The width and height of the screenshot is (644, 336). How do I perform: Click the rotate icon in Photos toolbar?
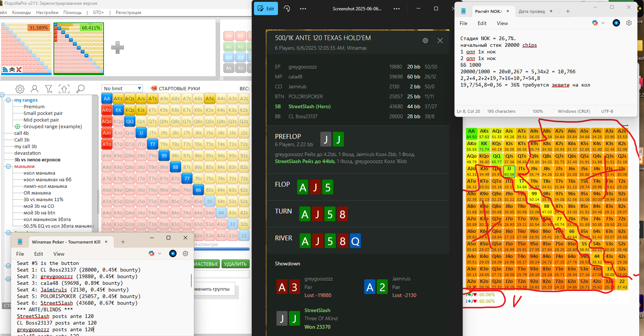[287, 8]
